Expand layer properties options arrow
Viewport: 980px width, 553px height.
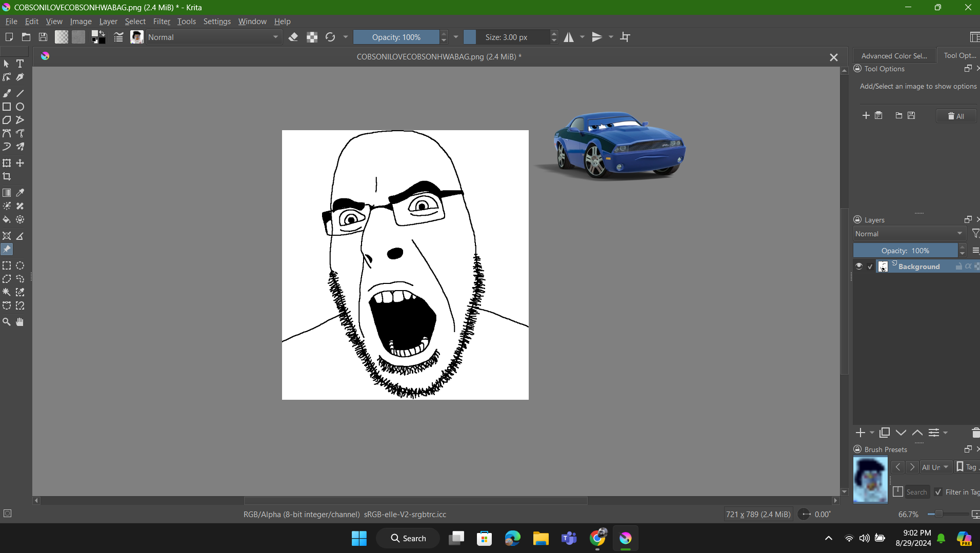(x=945, y=433)
